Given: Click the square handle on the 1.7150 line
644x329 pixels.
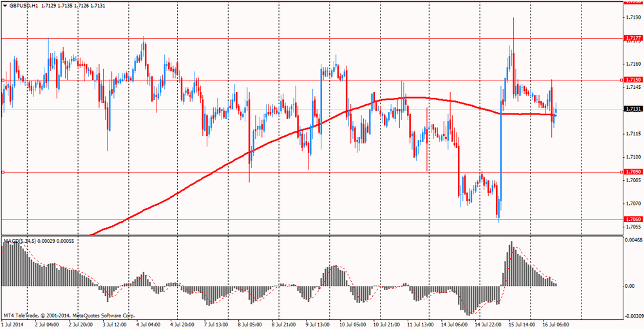Looking at the screenshot, I should 3,80.
